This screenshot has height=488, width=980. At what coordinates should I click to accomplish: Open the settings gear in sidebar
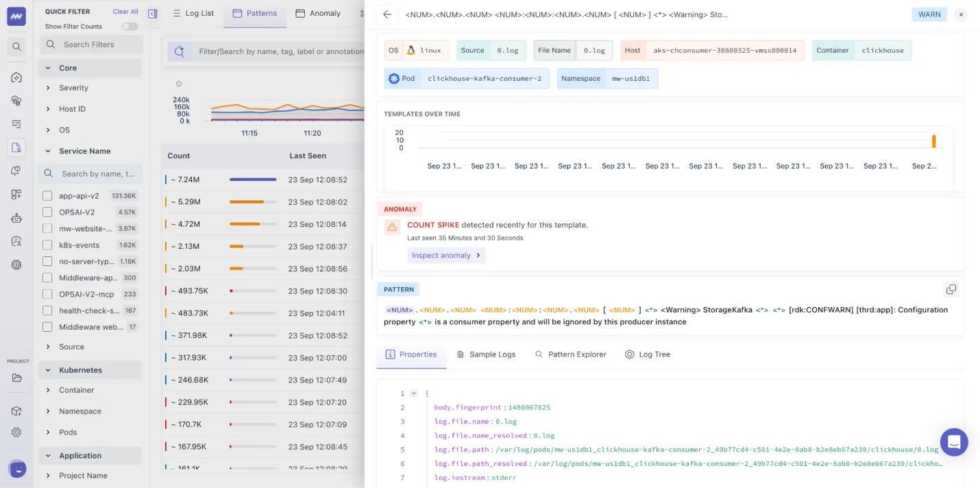click(16, 432)
